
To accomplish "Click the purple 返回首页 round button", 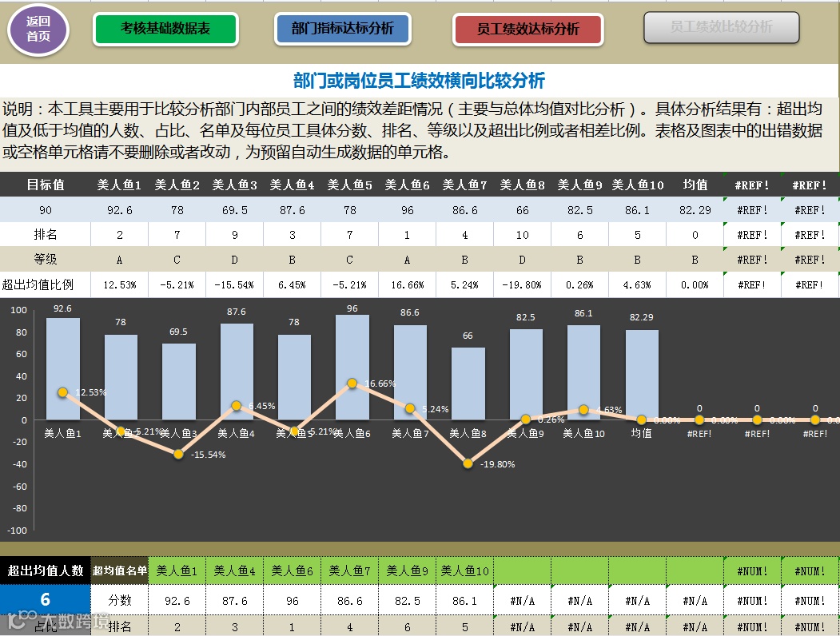I will (38, 29).
